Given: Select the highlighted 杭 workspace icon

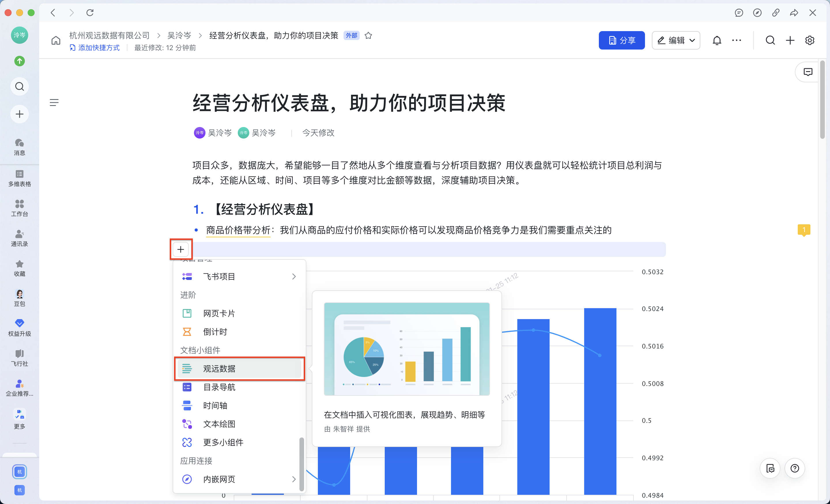Looking at the screenshot, I should click(20, 472).
